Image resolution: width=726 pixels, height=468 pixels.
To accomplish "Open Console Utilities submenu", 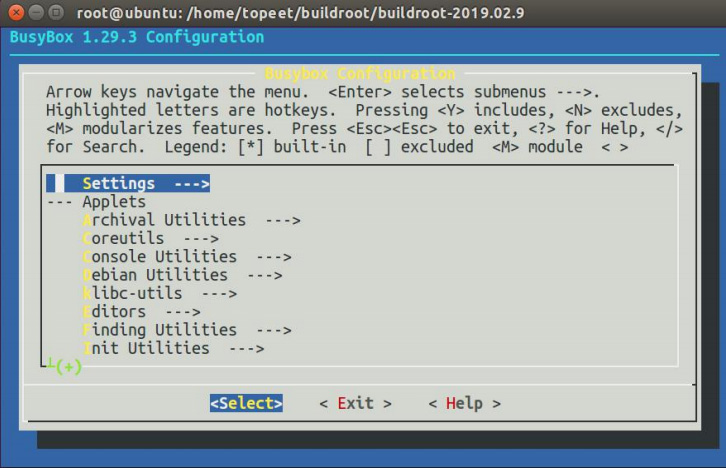I will click(187, 256).
